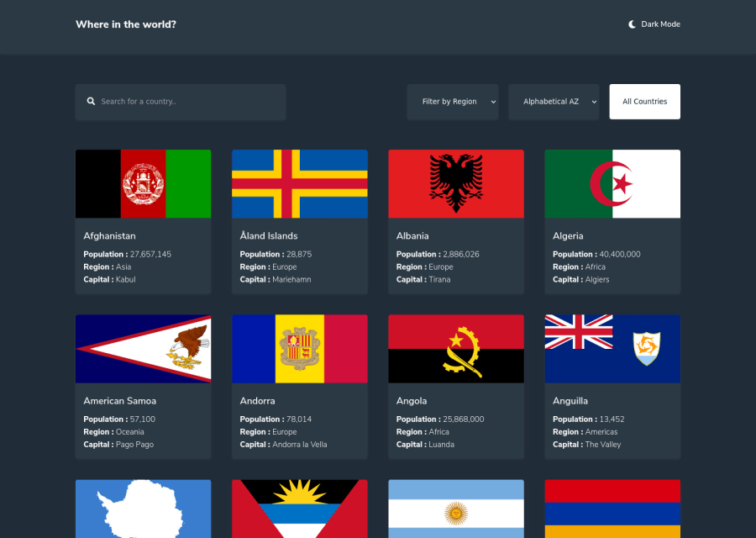Click the capital Tirana text
The image size is (756, 538).
click(x=439, y=279)
